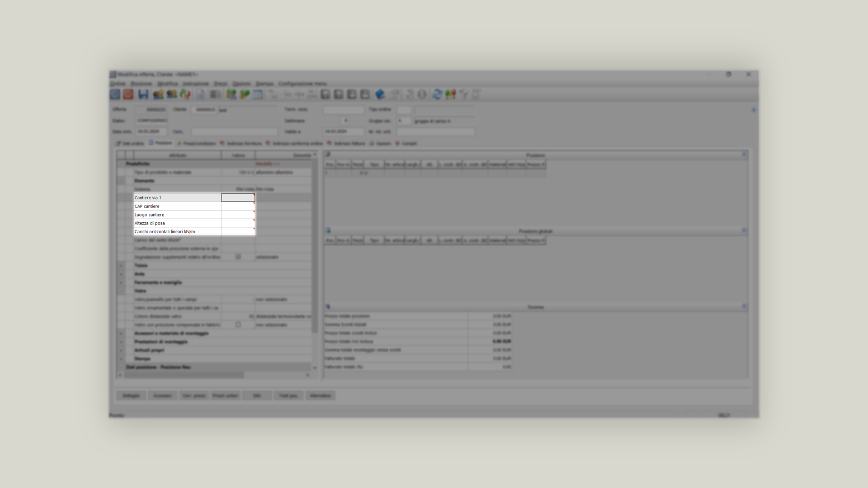The width and height of the screenshot is (868, 488).
Task: Toggle 'Segnalazione supplementi relativi all'ordine' checkbox
Action: pos(238,257)
